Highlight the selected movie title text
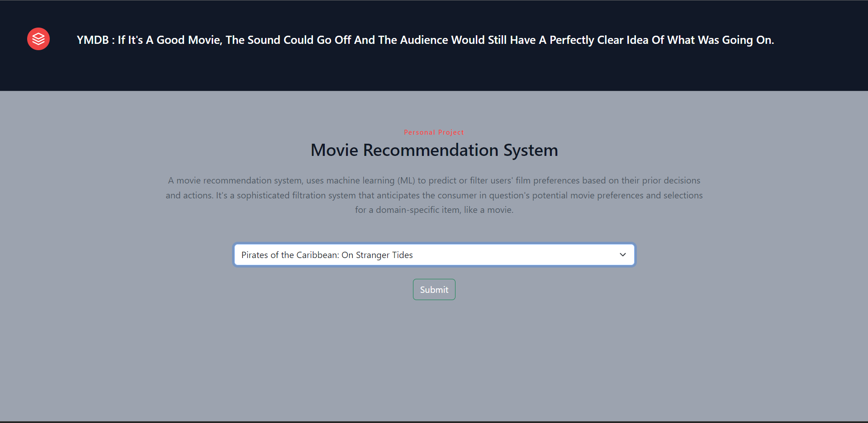 (327, 254)
